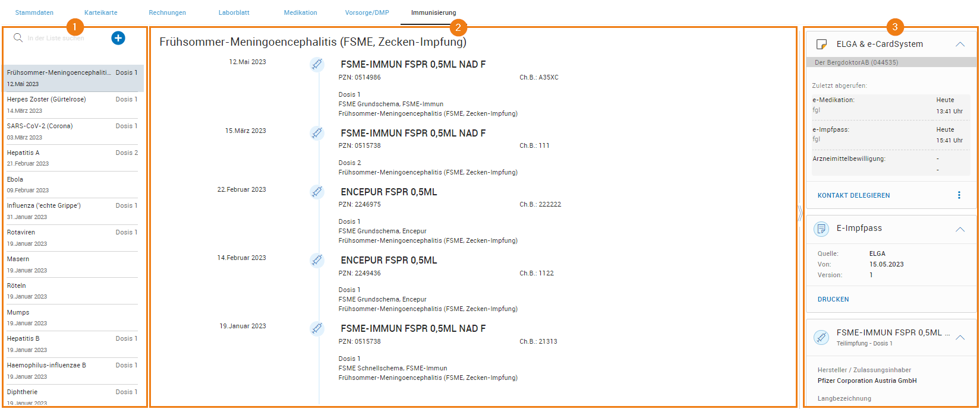Collapse the ELGA & e-CardSystem panel
The height and width of the screenshot is (409, 980).
click(960, 44)
